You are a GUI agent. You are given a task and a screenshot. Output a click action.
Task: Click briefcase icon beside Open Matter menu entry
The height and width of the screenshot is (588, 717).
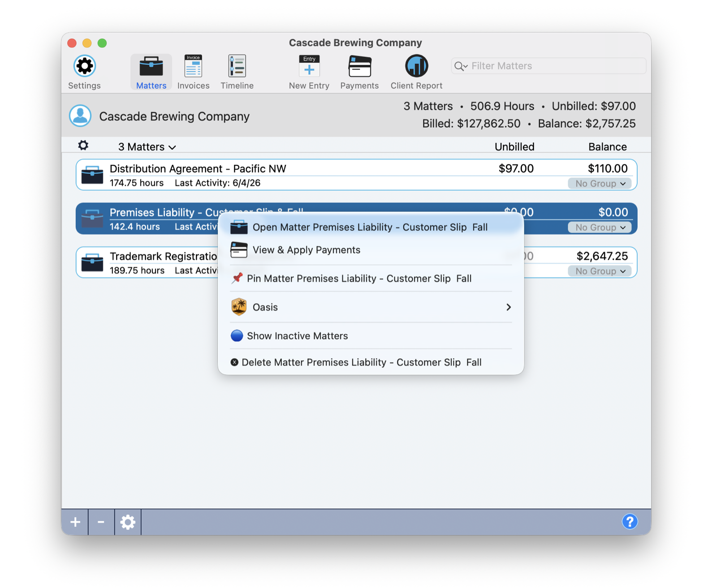239,227
